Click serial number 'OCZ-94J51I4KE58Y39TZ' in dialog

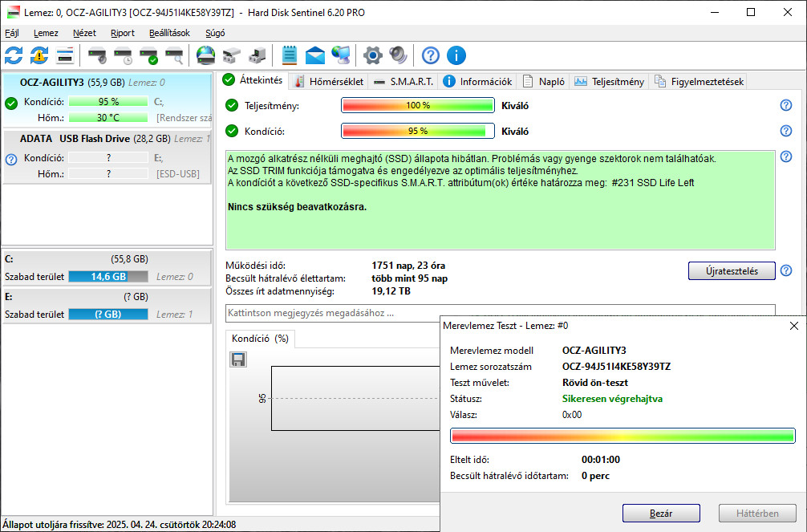pyautogui.click(x=617, y=367)
